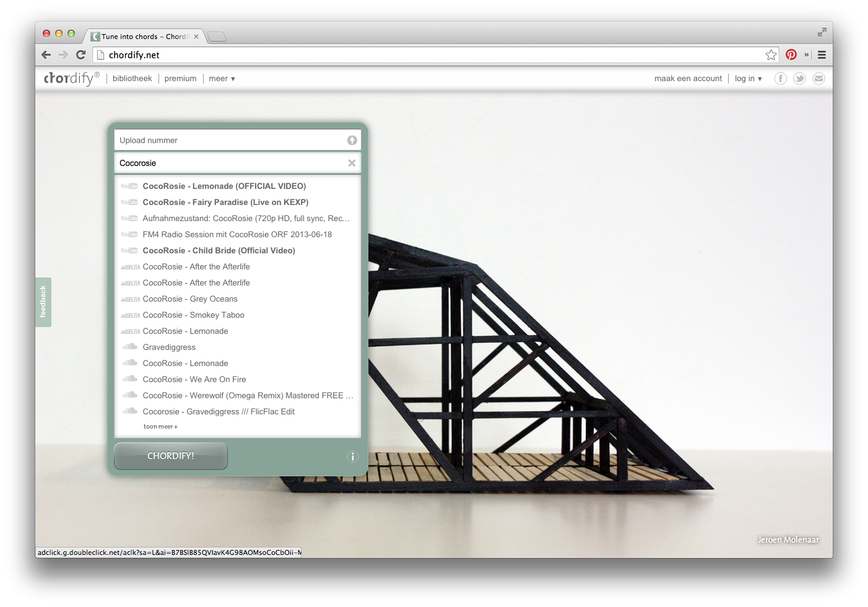Bookmark page with the star icon
This screenshot has width=868, height=607.
tap(771, 55)
